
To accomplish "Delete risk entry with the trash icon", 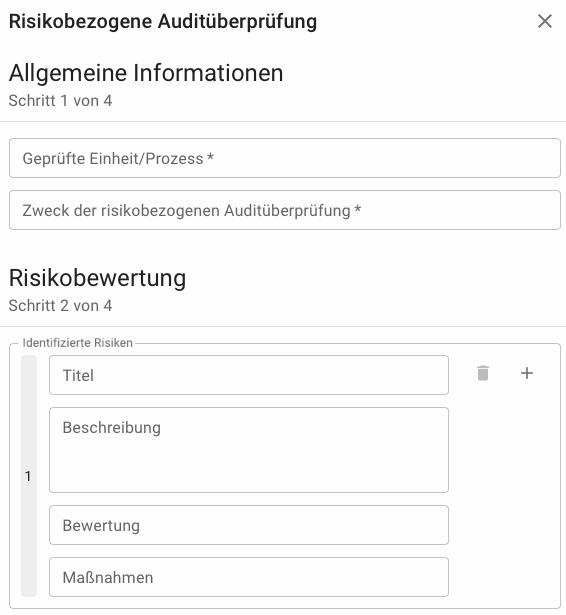I will [x=483, y=373].
